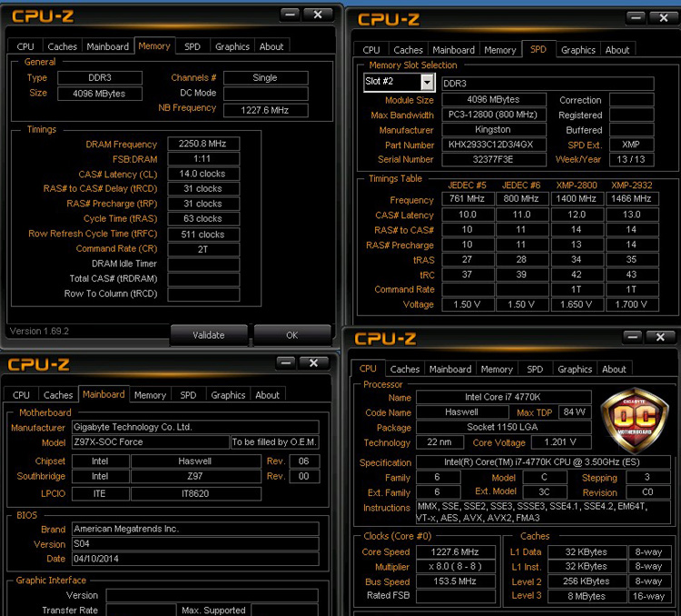The width and height of the screenshot is (681, 616).
Task: Minimize the Processor CPU-Z window
Action: tap(632, 337)
